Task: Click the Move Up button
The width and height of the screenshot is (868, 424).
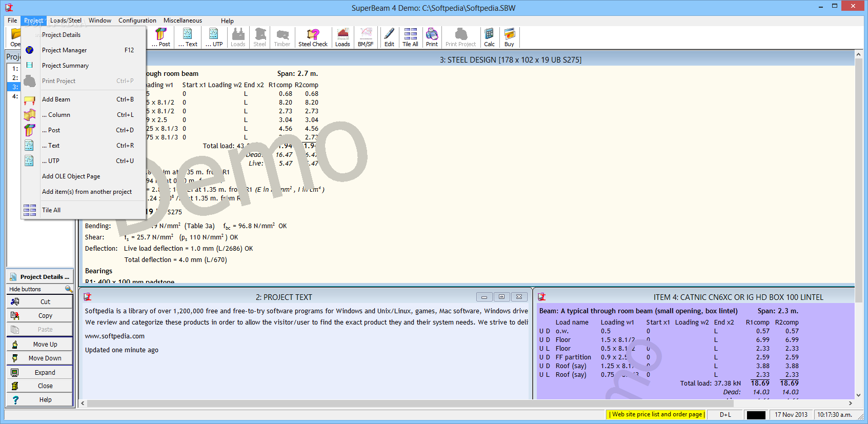Action: [39, 345]
